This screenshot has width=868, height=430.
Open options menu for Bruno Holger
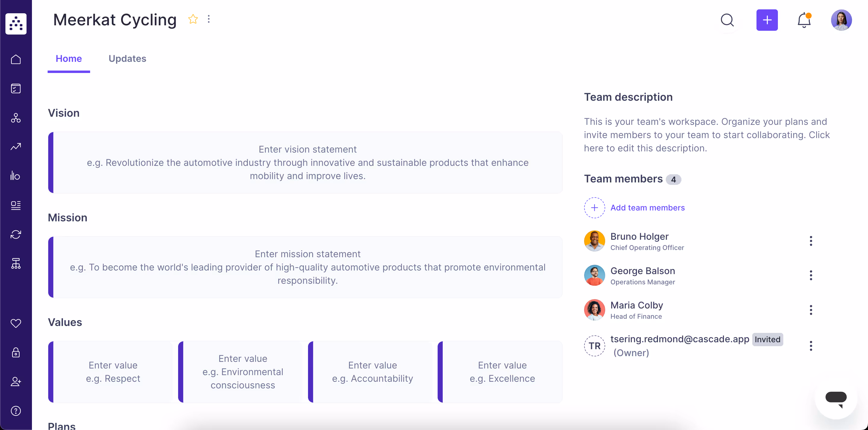click(x=811, y=241)
